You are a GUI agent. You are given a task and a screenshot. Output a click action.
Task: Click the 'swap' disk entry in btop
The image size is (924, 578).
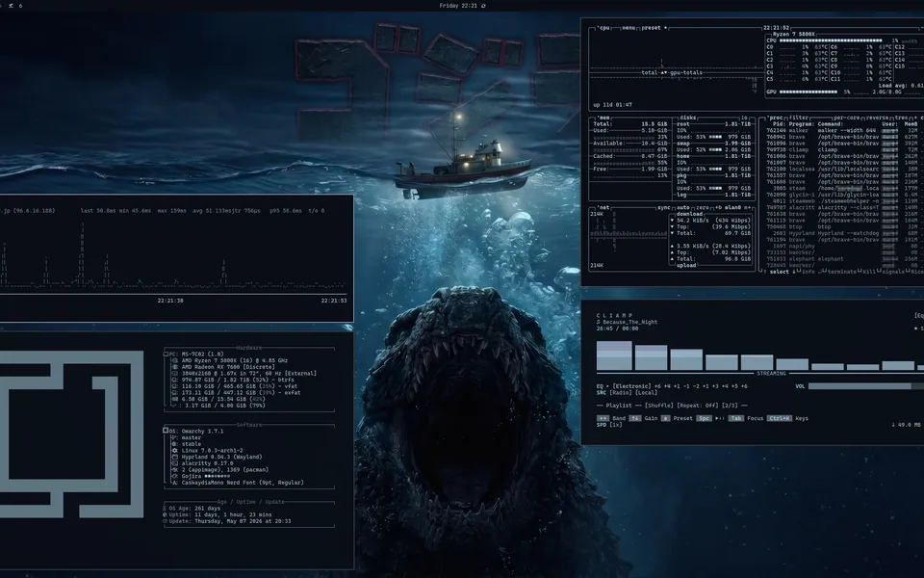click(683, 144)
